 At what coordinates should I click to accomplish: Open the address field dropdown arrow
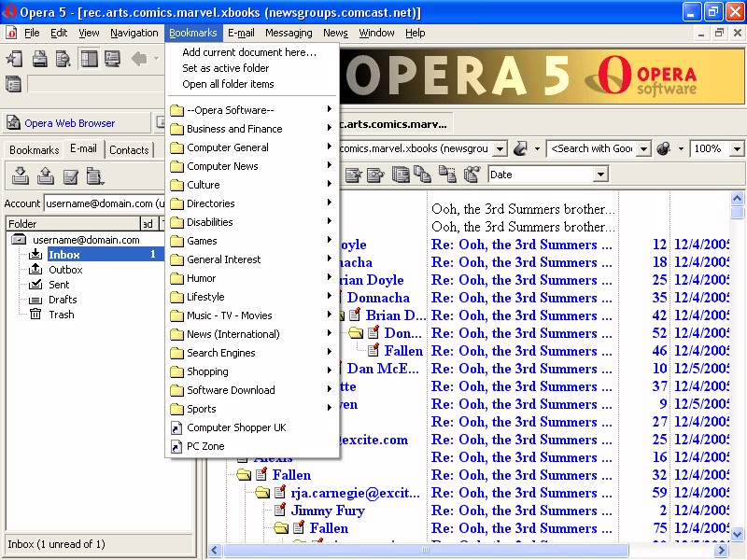point(500,149)
